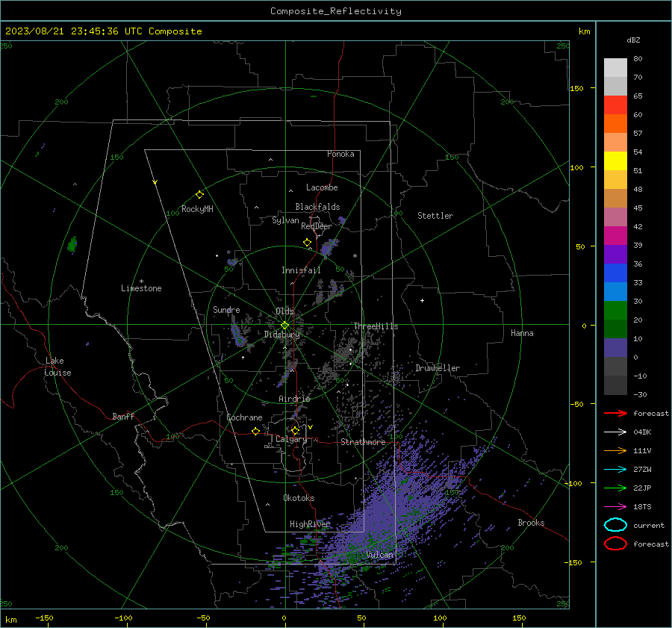
Task: Click the Vulcan town label
Action: [380, 555]
